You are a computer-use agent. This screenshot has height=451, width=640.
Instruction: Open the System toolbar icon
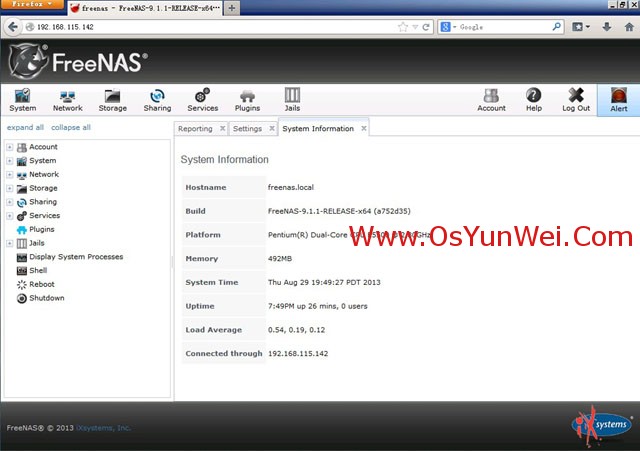pos(22,100)
